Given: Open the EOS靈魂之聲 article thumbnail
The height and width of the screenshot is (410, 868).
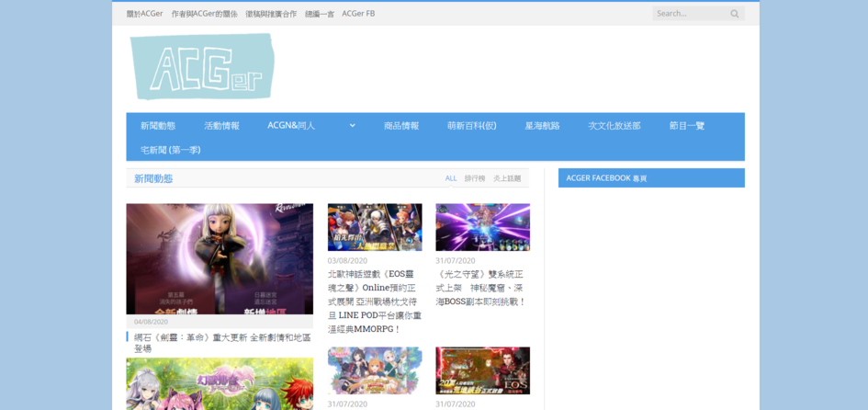Looking at the screenshot, I should (x=375, y=227).
